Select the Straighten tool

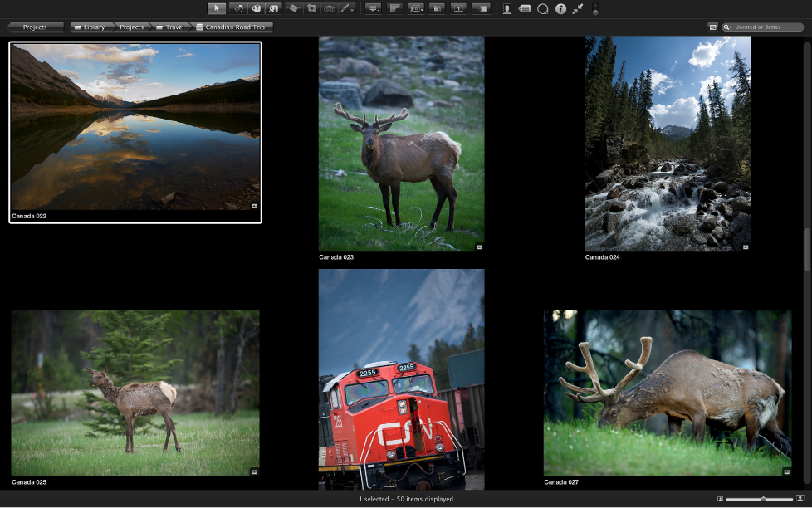293,8
